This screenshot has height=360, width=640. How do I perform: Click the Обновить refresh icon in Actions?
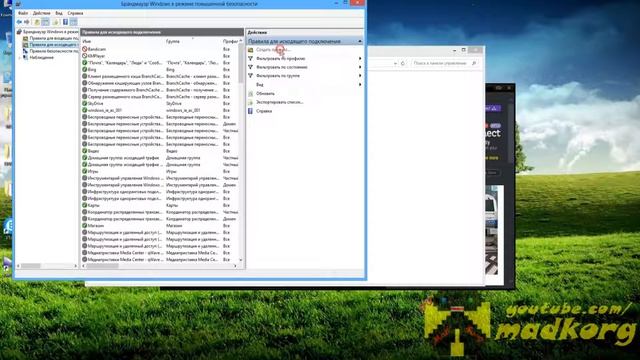pos(251,93)
